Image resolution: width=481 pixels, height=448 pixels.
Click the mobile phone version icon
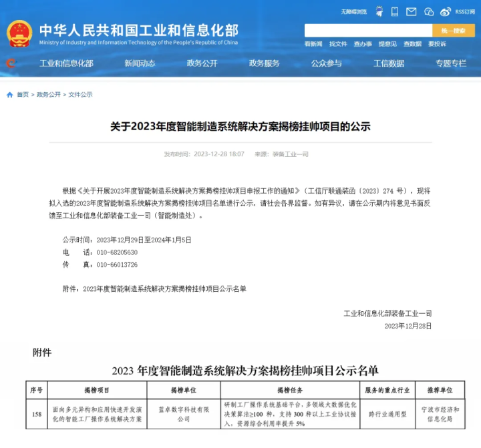[x=395, y=11]
